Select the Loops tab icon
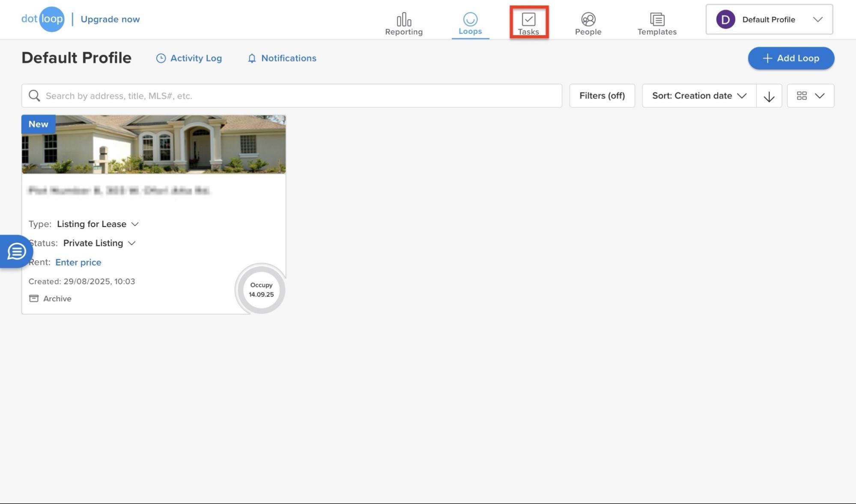The height and width of the screenshot is (504, 856). tap(470, 21)
